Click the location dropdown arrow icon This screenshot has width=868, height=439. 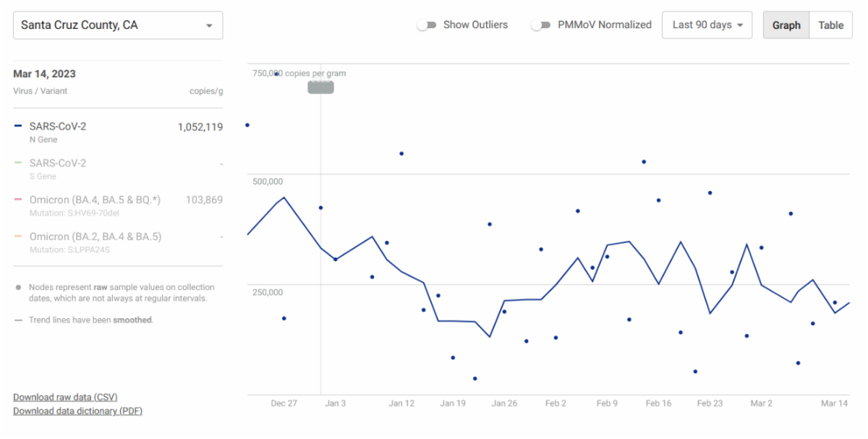click(209, 26)
